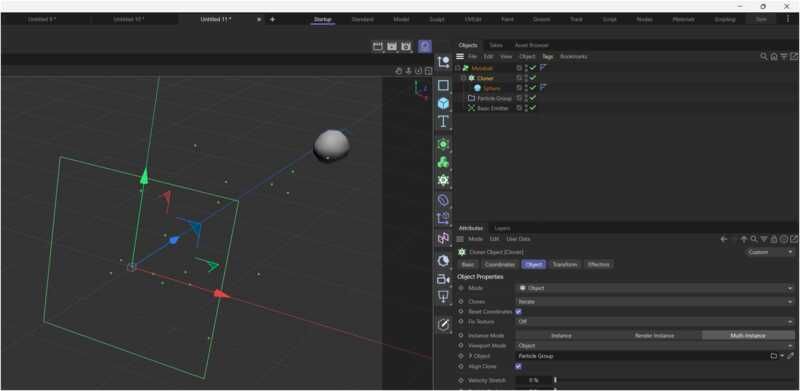Image resolution: width=800 pixels, height=391 pixels.
Task: Open the Viewport Mode dropdown
Action: click(x=655, y=346)
